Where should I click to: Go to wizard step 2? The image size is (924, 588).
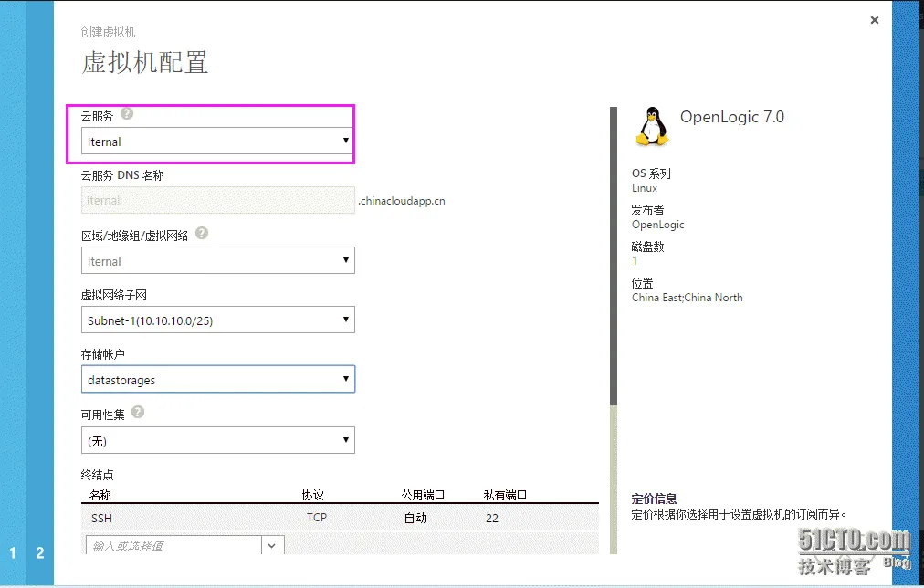point(40,552)
